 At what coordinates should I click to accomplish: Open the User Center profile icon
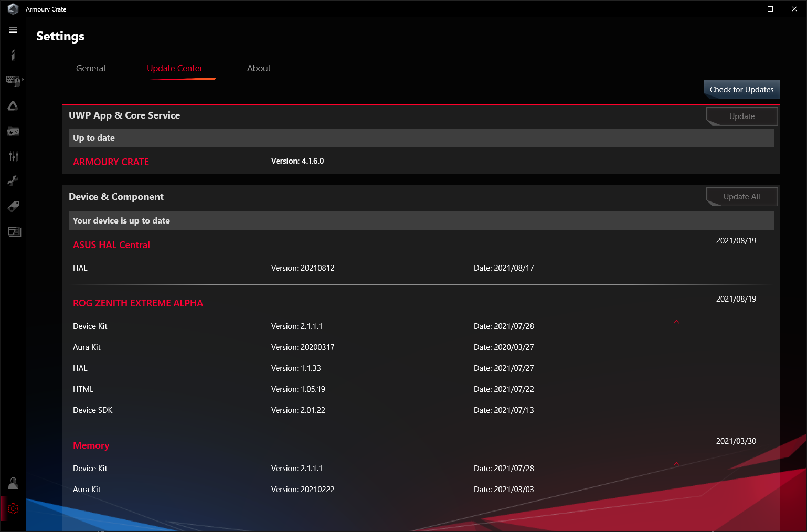13,483
